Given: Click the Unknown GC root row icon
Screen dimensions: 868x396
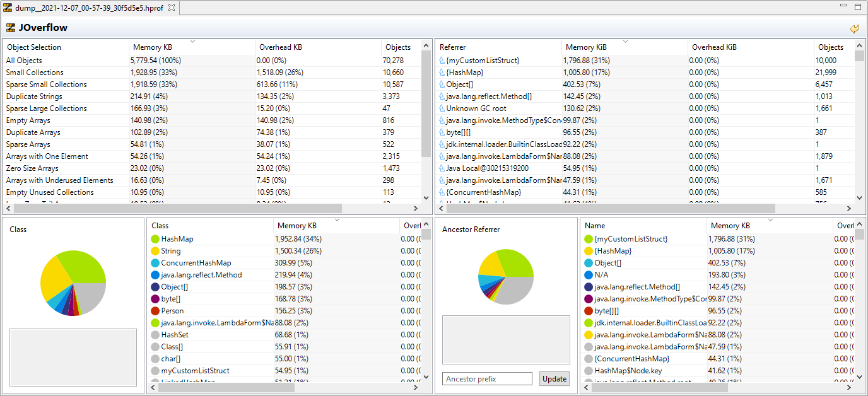Looking at the screenshot, I should click(442, 108).
